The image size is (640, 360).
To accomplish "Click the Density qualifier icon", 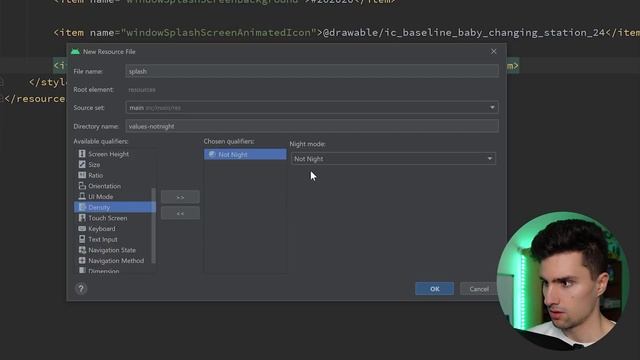I will tap(82, 207).
